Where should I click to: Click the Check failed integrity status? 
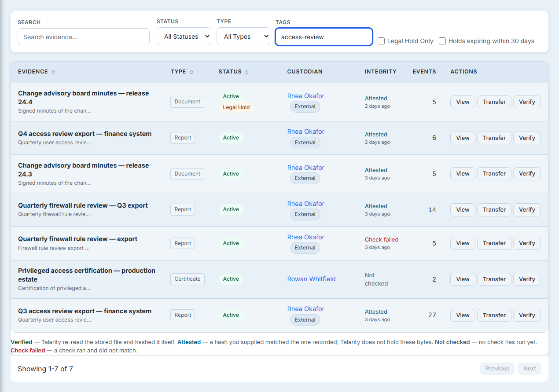click(382, 240)
